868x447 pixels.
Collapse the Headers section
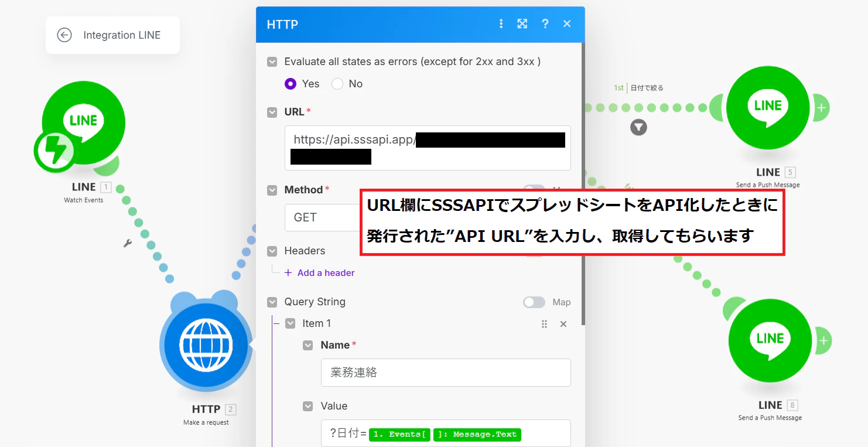tap(272, 251)
